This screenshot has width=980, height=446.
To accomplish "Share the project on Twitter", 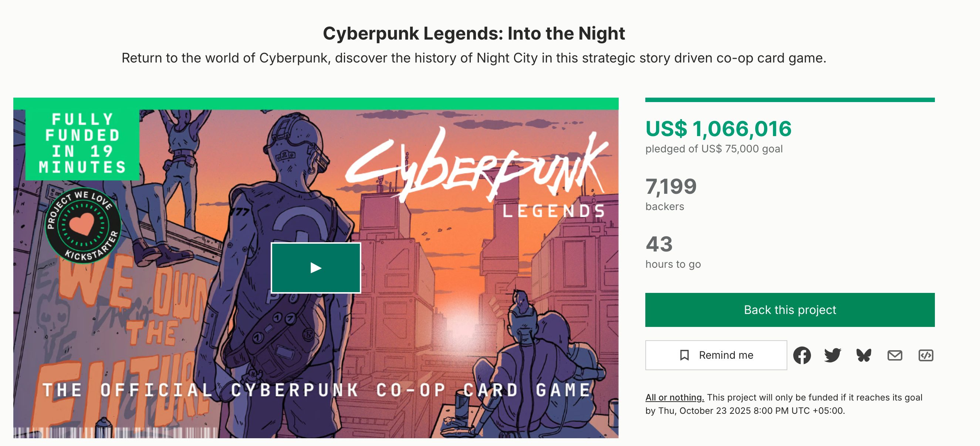I will (x=832, y=355).
